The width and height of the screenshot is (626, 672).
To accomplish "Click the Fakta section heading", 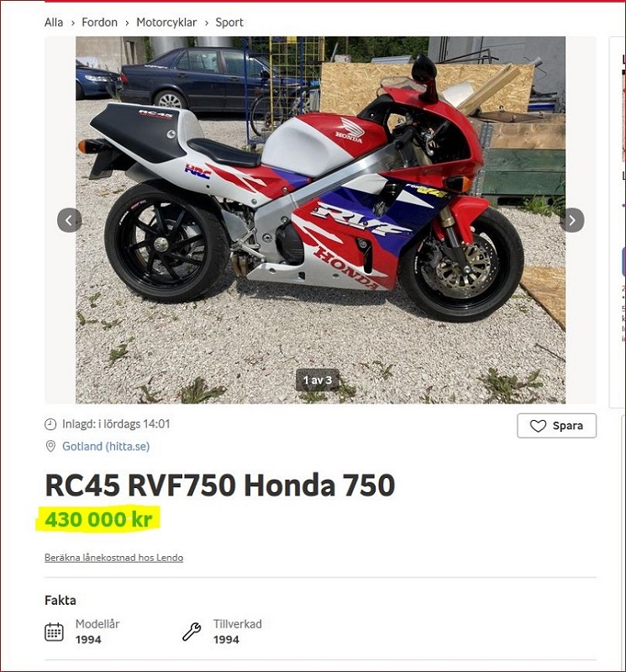I will click(x=60, y=600).
